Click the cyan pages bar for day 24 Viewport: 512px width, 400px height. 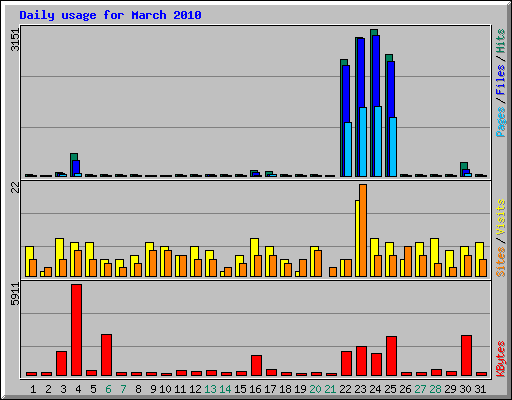click(x=378, y=141)
